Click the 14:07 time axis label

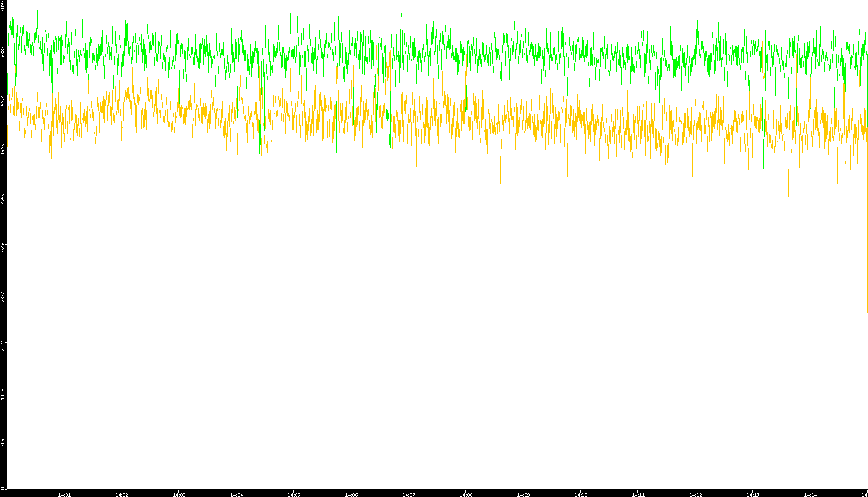pyautogui.click(x=408, y=495)
